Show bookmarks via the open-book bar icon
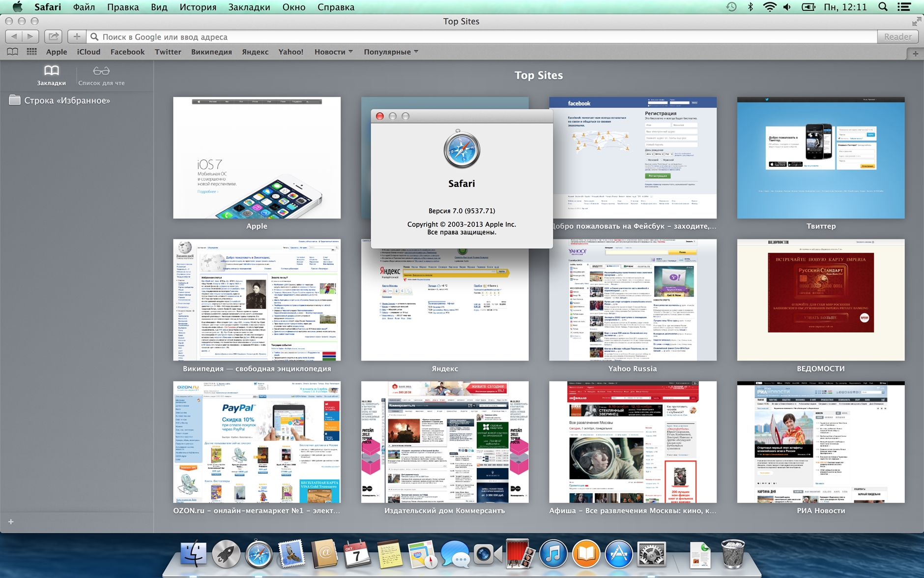The image size is (924, 578). pos(13,52)
